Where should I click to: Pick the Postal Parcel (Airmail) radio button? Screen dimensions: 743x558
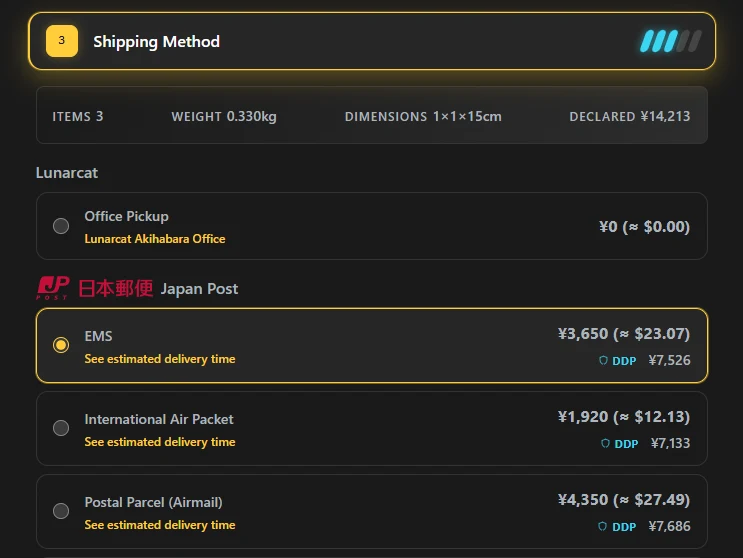pos(61,511)
